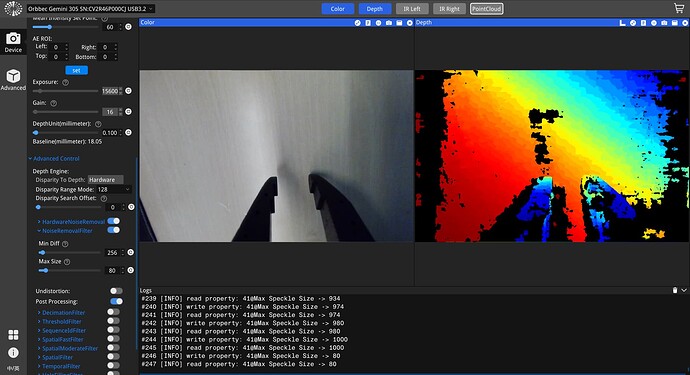Reset the Exposure value with its round icon

[x=128, y=91]
